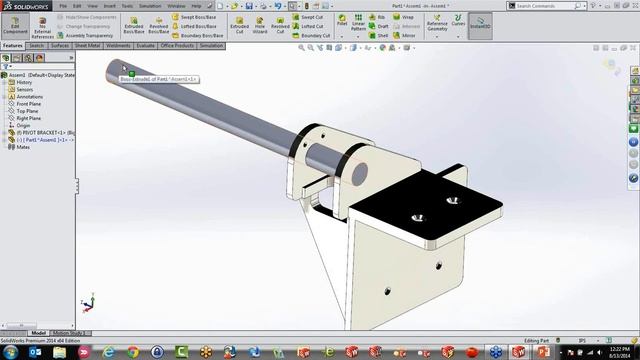Expand the Fillet dropdown arrow
Image resolution: width=640 pixels, height=360 pixels.
[342, 37]
